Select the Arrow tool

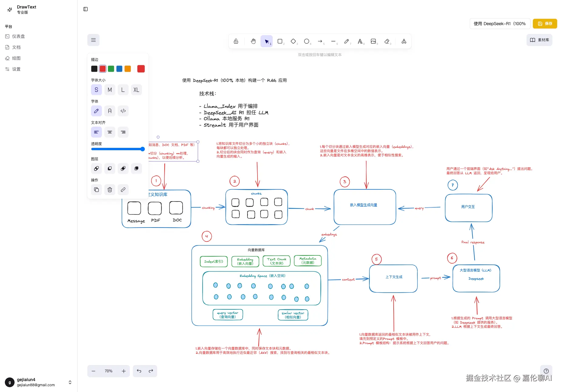click(320, 41)
